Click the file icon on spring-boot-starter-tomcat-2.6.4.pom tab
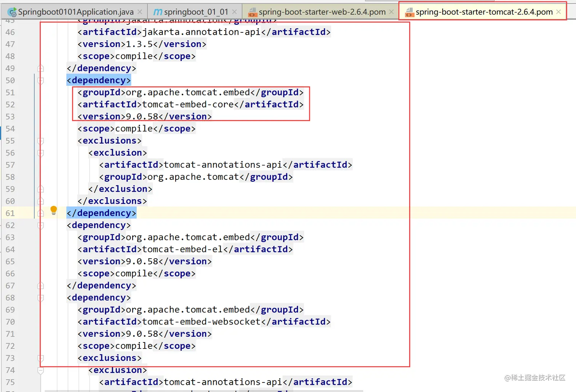This screenshot has width=576, height=392. point(409,12)
